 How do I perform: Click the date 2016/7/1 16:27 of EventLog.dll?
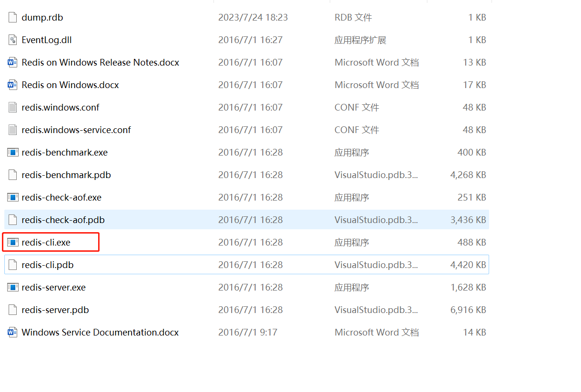pyautogui.click(x=250, y=40)
